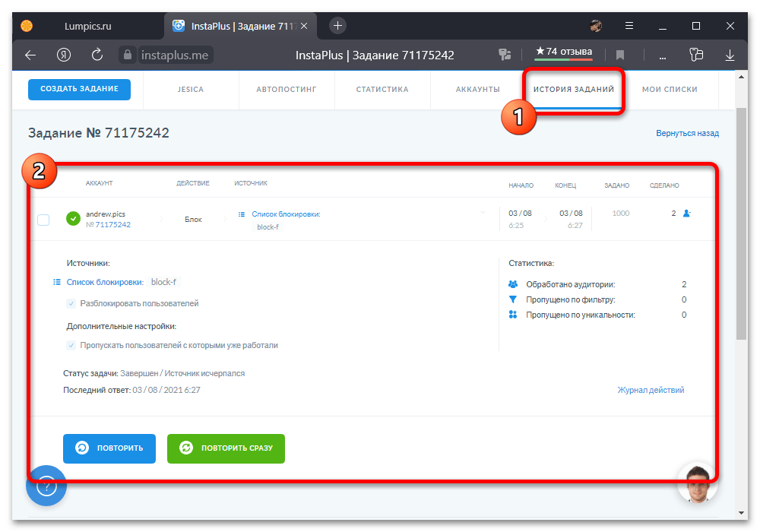Viewport: 760px width, 532px height.
Task: Open the support chat avatar
Action: [697, 483]
